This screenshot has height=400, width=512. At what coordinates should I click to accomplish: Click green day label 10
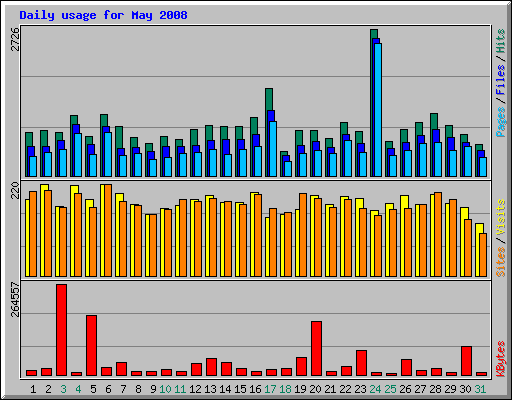click(165, 389)
